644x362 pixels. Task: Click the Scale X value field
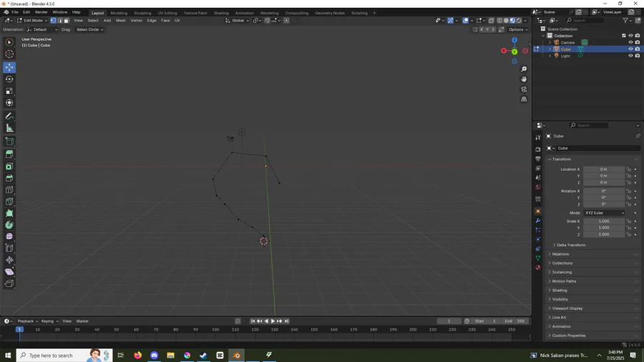(x=604, y=221)
